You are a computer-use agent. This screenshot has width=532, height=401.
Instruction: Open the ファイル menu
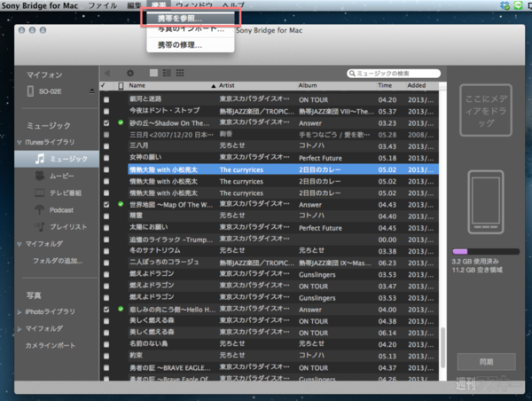tap(103, 5)
